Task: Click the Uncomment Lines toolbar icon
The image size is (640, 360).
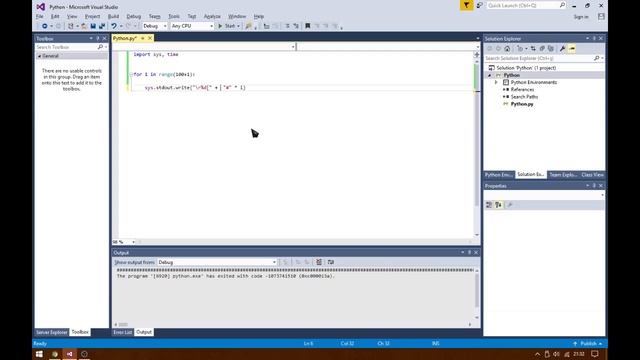Action: [x=296, y=26]
